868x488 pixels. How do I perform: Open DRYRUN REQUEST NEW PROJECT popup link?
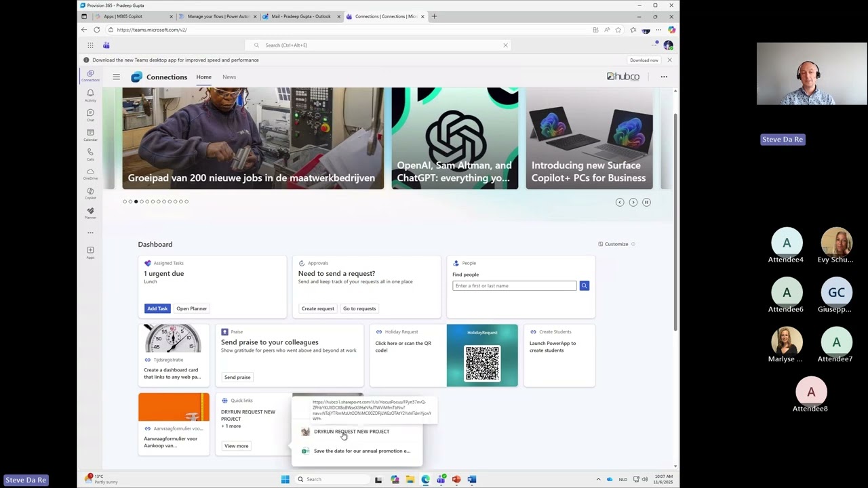[x=351, y=432]
